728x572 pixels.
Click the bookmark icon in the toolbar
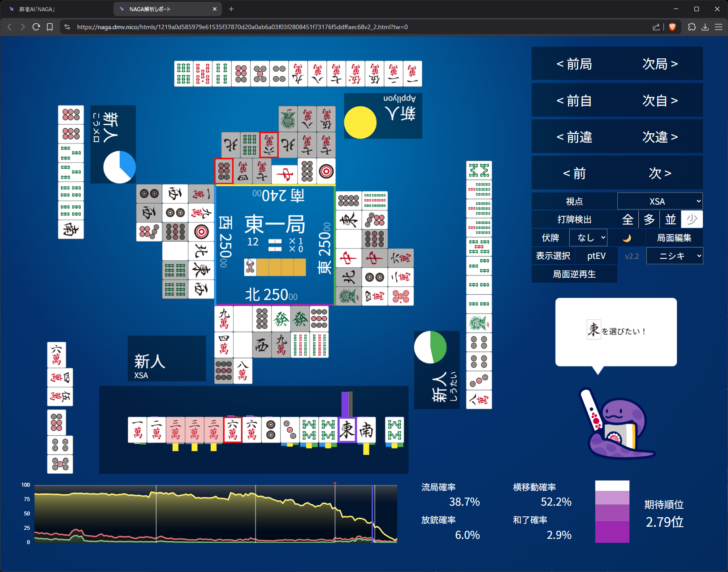(50, 27)
